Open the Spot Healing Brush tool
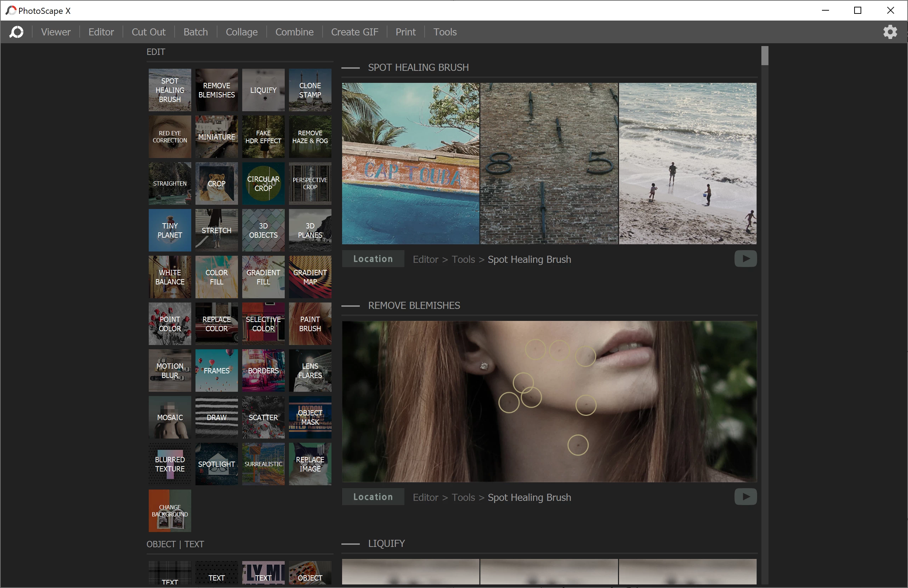Viewport: 908px width, 588px height. coord(169,90)
